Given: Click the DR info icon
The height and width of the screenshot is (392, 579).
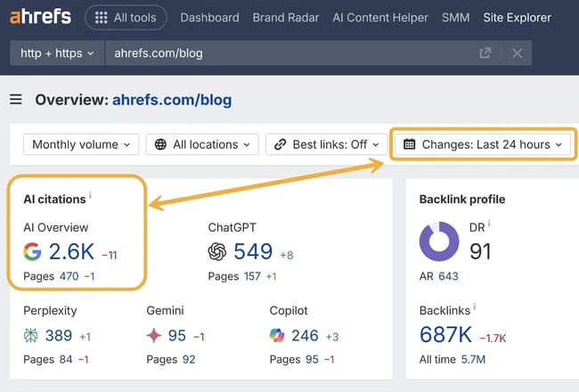Looking at the screenshot, I should pyautogui.click(x=489, y=223).
